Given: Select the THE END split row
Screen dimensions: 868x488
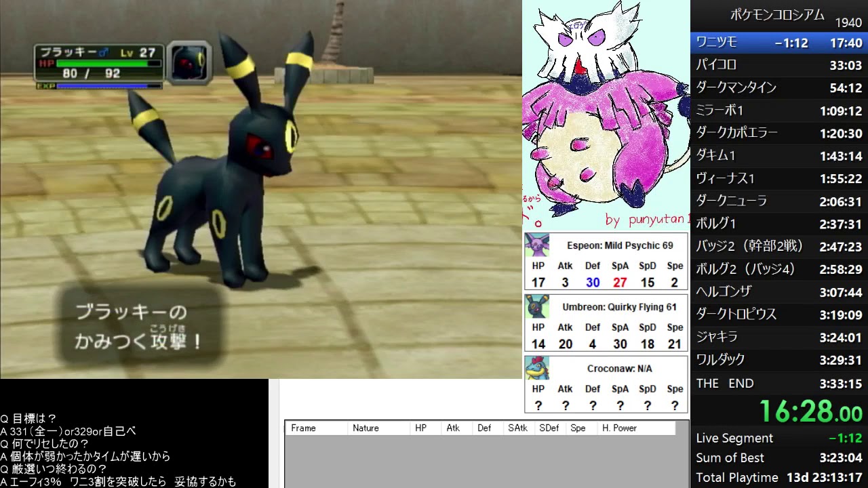Looking at the screenshot, I should coord(779,384).
